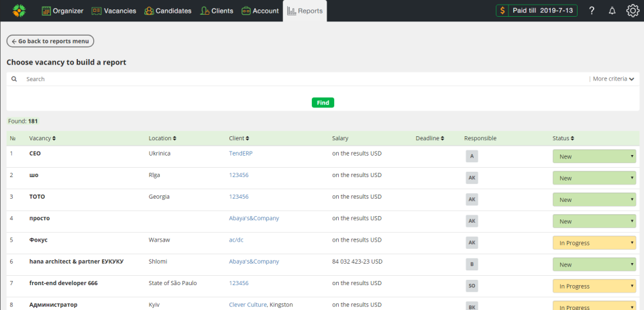
Task: Click the Ukrinica location cell
Action: click(160, 153)
